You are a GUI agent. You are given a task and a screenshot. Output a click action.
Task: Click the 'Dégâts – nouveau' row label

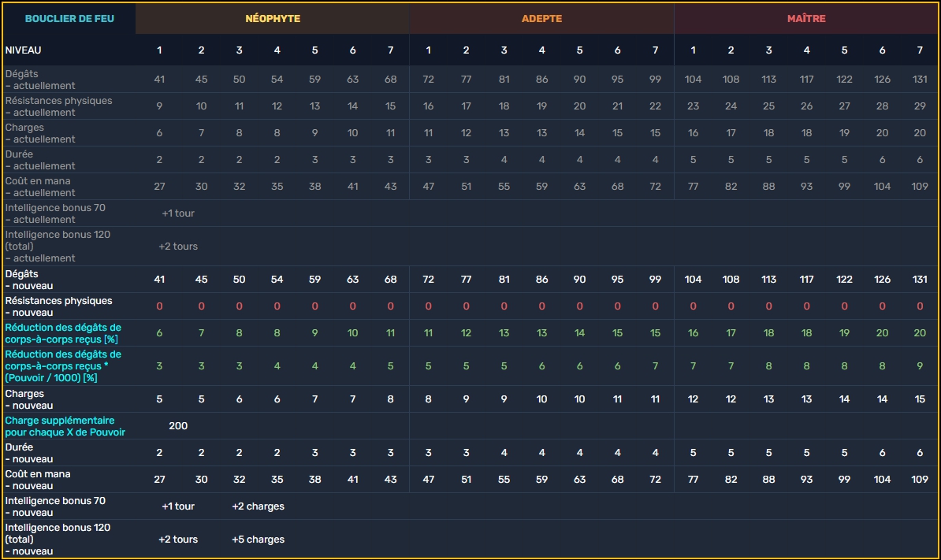click(x=29, y=280)
